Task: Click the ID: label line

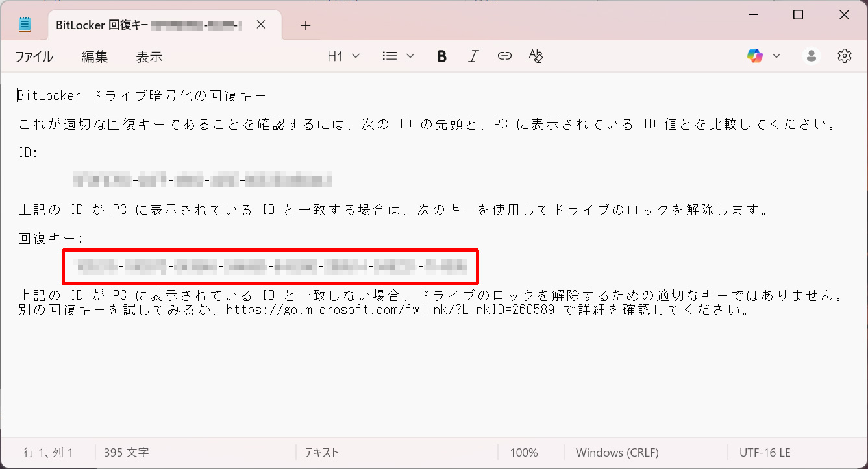Action: [x=29, y=153]
